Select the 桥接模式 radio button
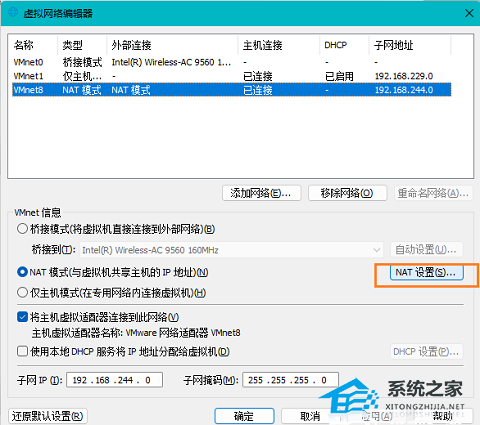 (22, 229)
